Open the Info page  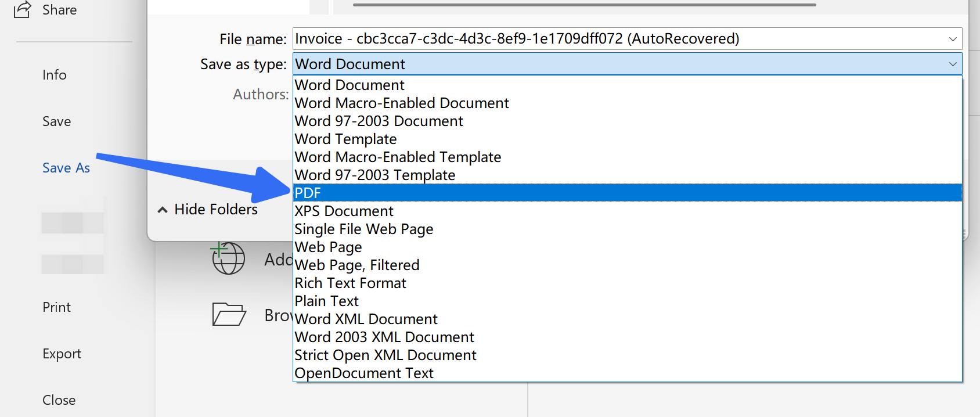point(55,75)
